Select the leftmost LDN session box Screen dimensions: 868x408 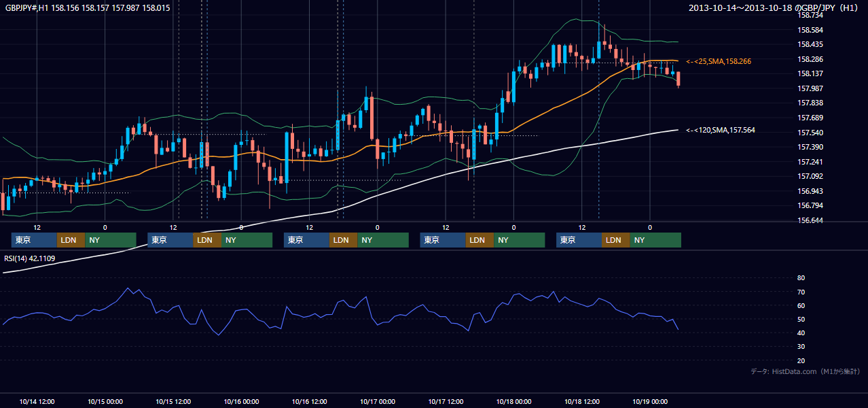click(71, 240)
